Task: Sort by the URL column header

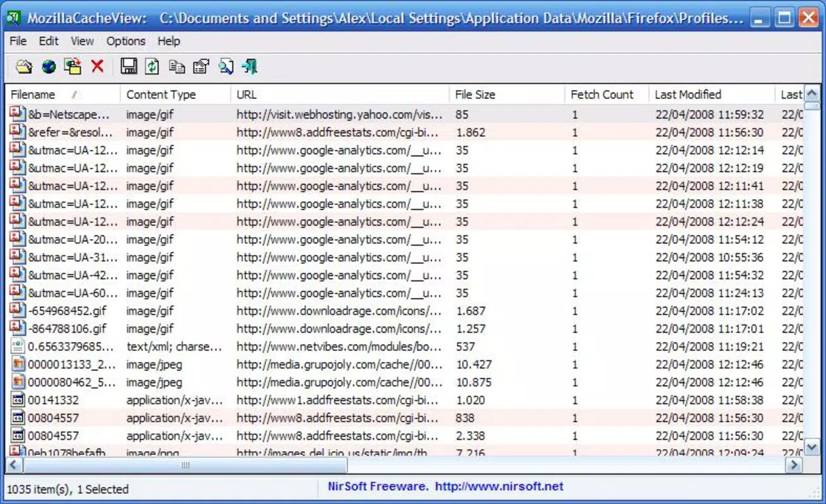Action: click(x=340, y=94)
